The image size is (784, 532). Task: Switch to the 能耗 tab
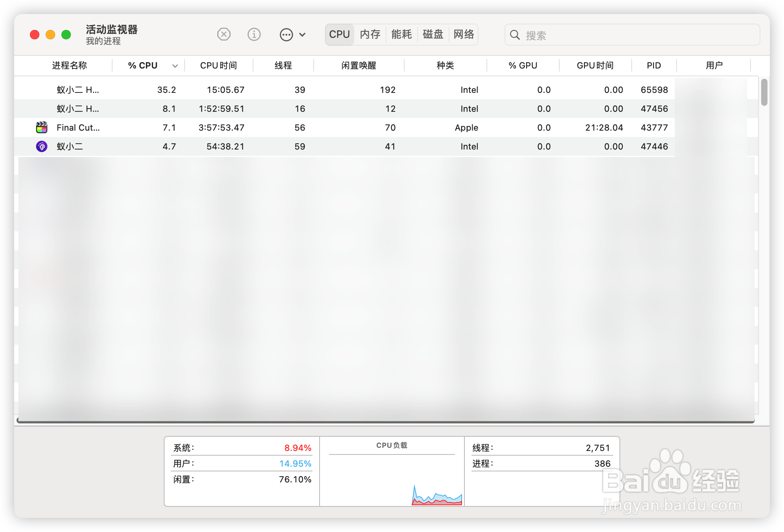point(401,35)
